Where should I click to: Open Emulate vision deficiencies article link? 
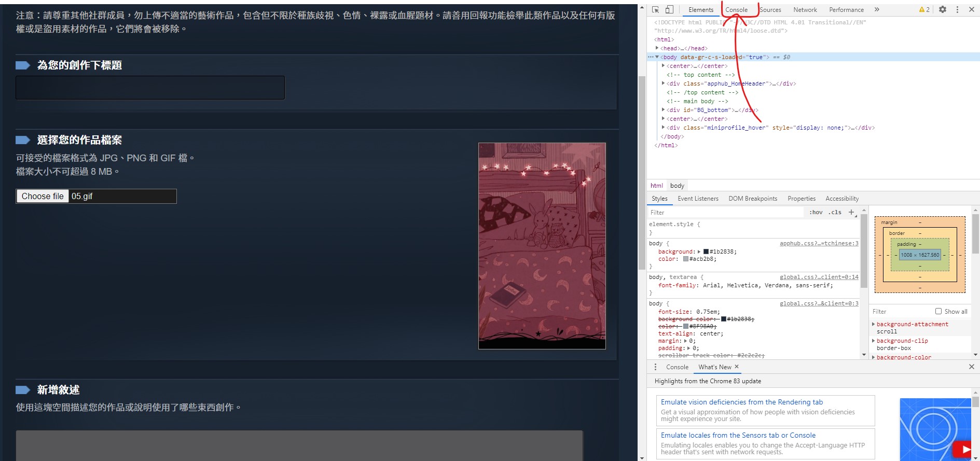click(742, 402)
